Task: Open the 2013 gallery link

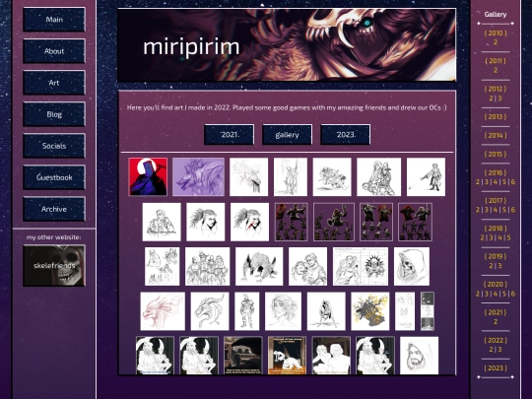Action: [496, 116]
